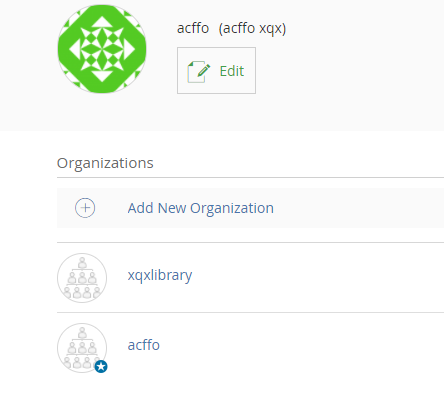Click empty space in Add New Organization row
Viewport: 444px width, 396px height.
click(x=358, y=208)
